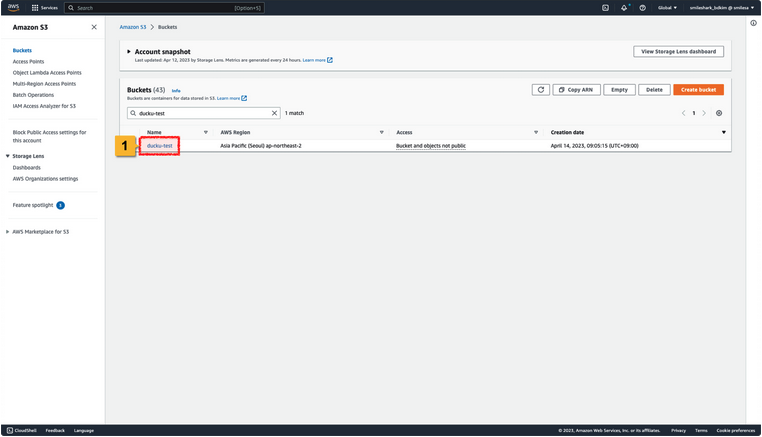Screen dimensions: 762x437
Task: Clear the ducku-test search filter
Action: [x=275, y=113]
